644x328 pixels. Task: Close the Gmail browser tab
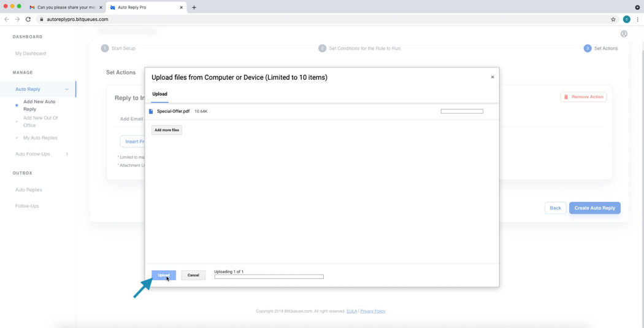click(101, 7)
